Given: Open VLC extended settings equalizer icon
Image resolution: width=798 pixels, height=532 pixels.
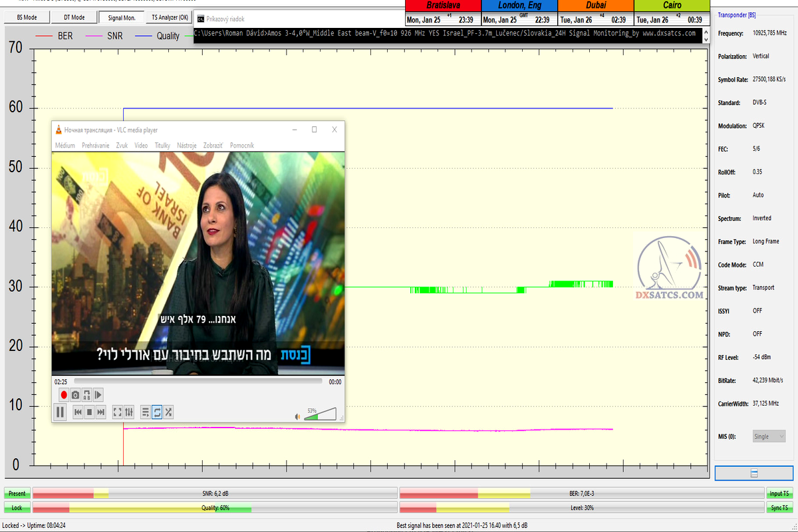Looking at the screenshot, I should pyautogui.click(x=129, y=412).
